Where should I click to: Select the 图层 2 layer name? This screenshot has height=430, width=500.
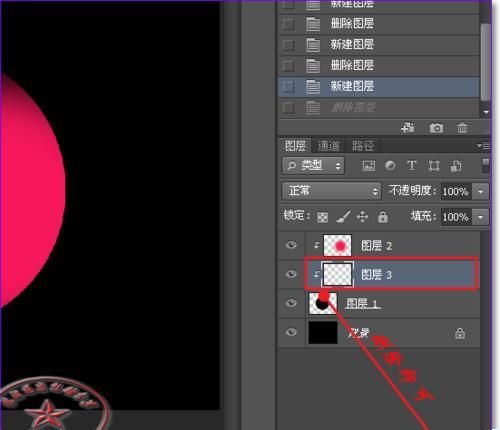tap(377, 246)
